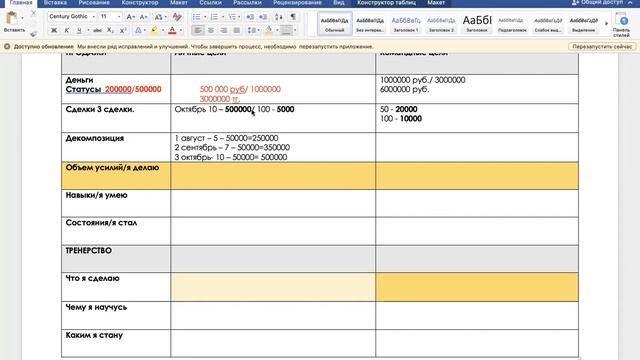
Task: Click the line spacing icon
Action: click(x=252, y=30)
